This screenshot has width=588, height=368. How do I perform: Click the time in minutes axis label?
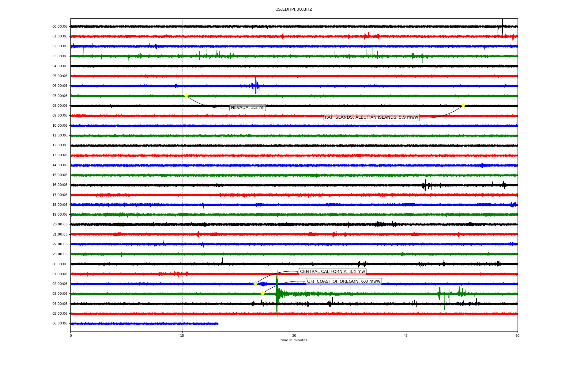(294, 340)
